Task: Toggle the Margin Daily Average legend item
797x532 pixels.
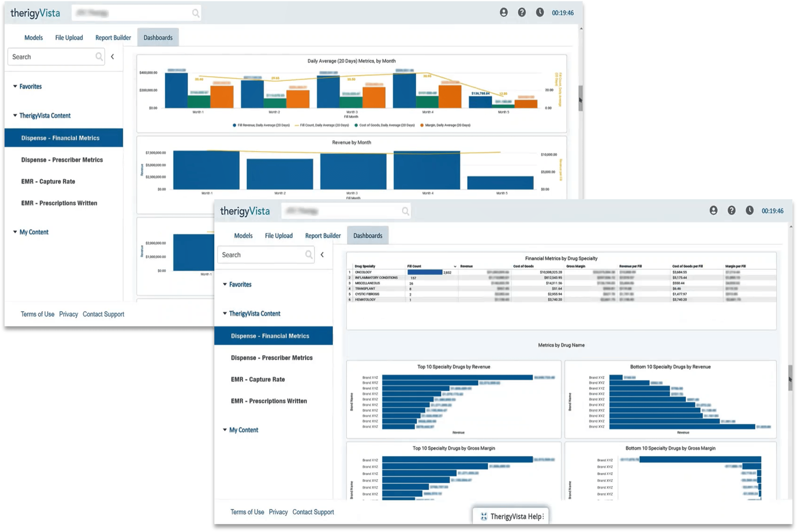Action: pos(445,125)
